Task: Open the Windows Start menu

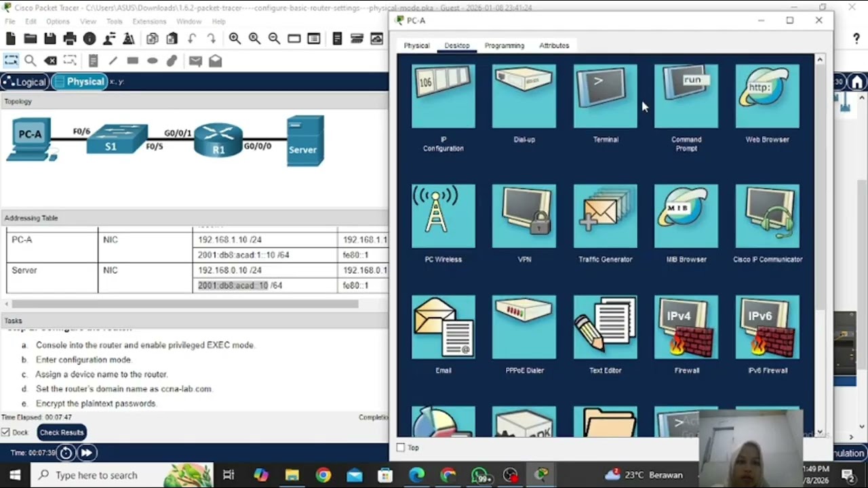Action: point(15,475)
